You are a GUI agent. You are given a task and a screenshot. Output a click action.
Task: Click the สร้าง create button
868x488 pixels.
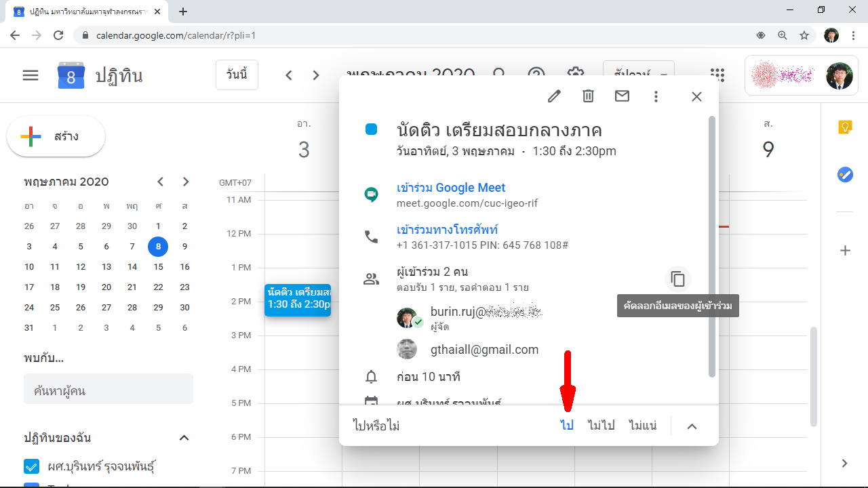tap(56, 137)
